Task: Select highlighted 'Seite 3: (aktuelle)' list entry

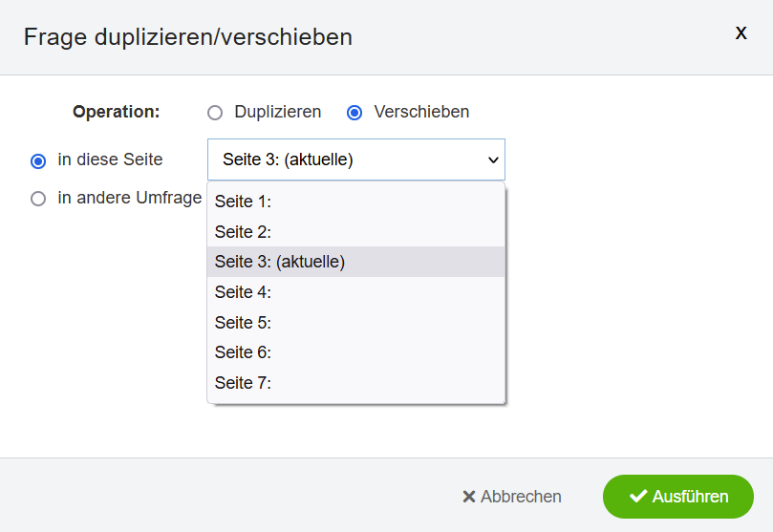Action: (356, 262)
